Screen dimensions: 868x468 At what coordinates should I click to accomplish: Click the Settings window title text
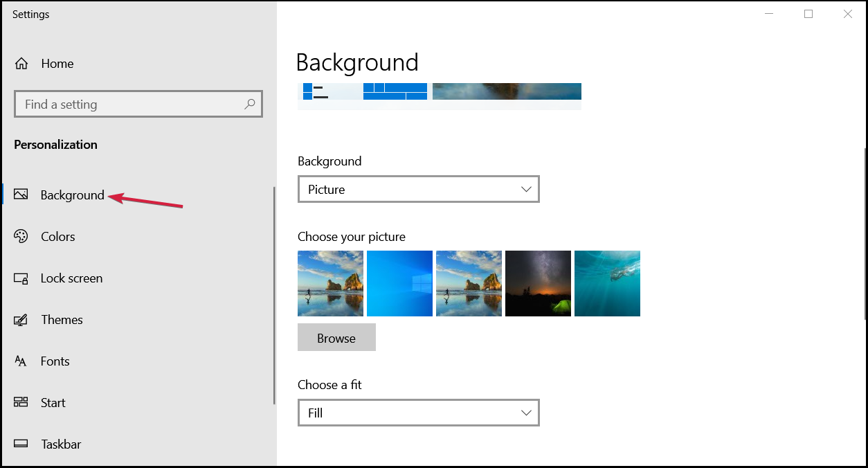31,15
